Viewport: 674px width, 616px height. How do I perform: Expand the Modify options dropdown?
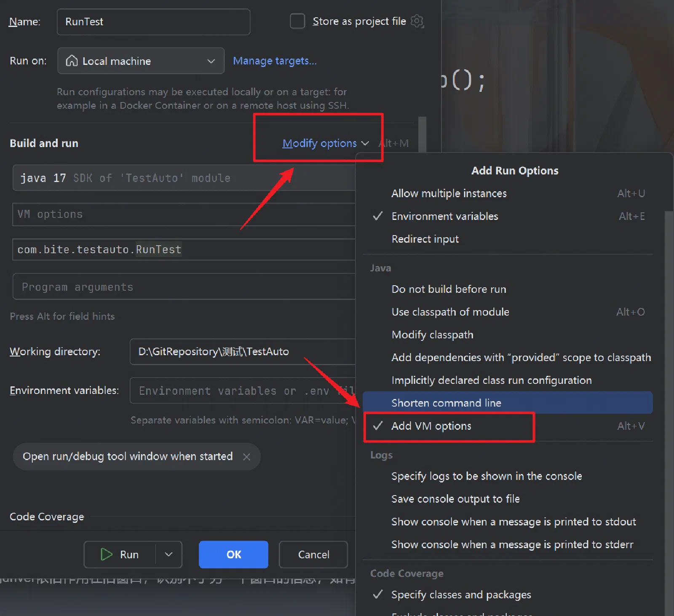pyautogui.click(x=325, y=143)
